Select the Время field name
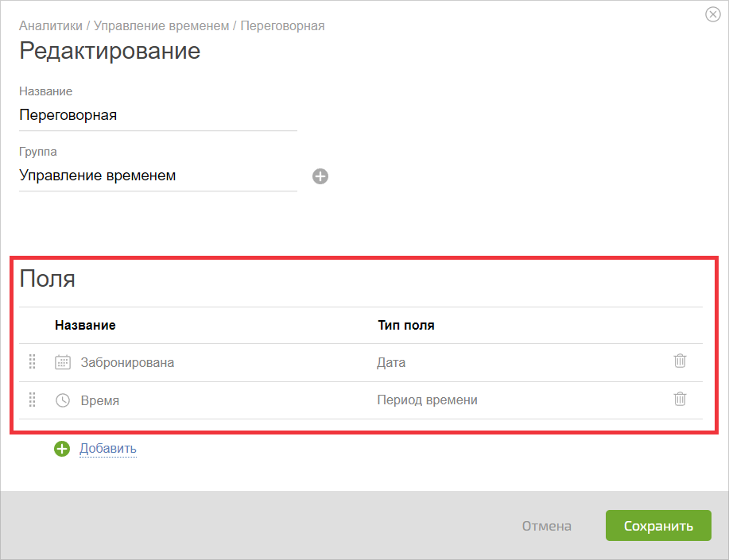Image resolution: width=729 pixels, height=560 pixels. pyautogui.click(x=100, y=400)
